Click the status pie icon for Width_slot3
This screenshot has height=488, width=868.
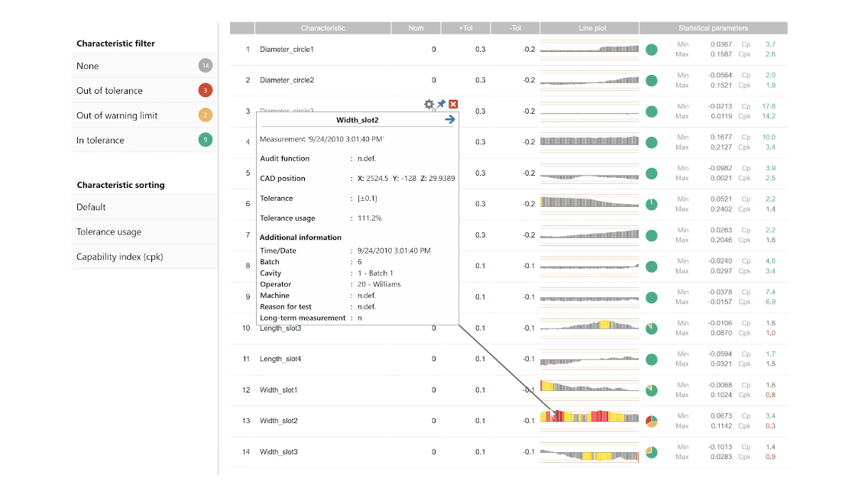point(651,452)
